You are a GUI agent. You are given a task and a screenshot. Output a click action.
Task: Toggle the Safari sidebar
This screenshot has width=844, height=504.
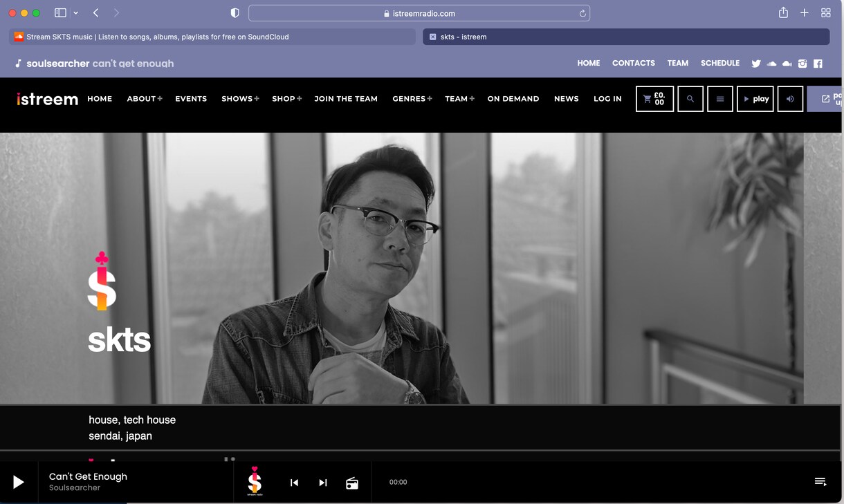[60, 13]
